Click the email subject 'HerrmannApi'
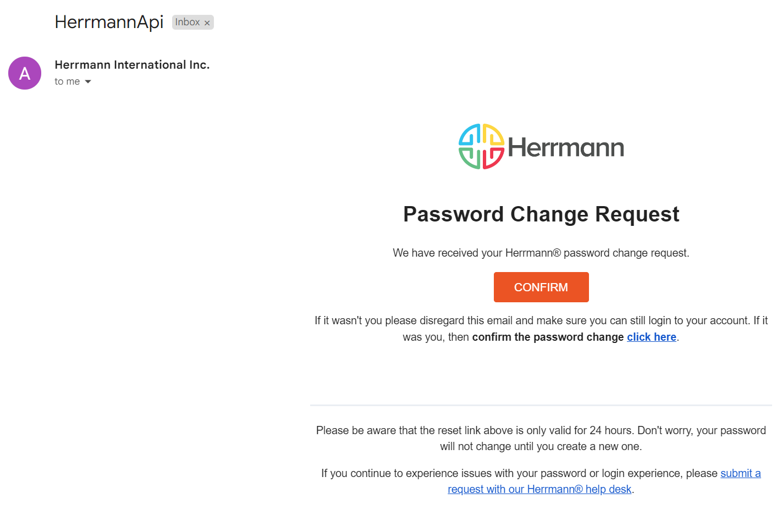This screenshot has width=782, height=532. click(x=109, y=22)
